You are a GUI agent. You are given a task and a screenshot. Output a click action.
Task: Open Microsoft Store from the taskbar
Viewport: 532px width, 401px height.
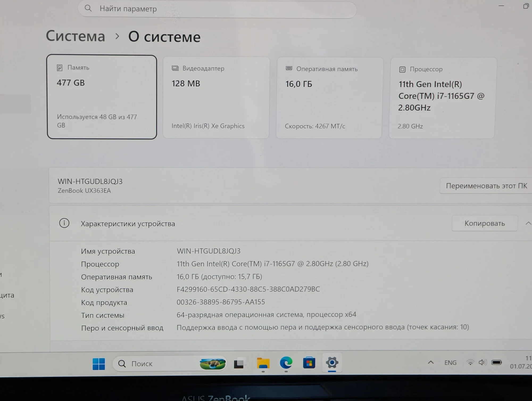[309, 363]
